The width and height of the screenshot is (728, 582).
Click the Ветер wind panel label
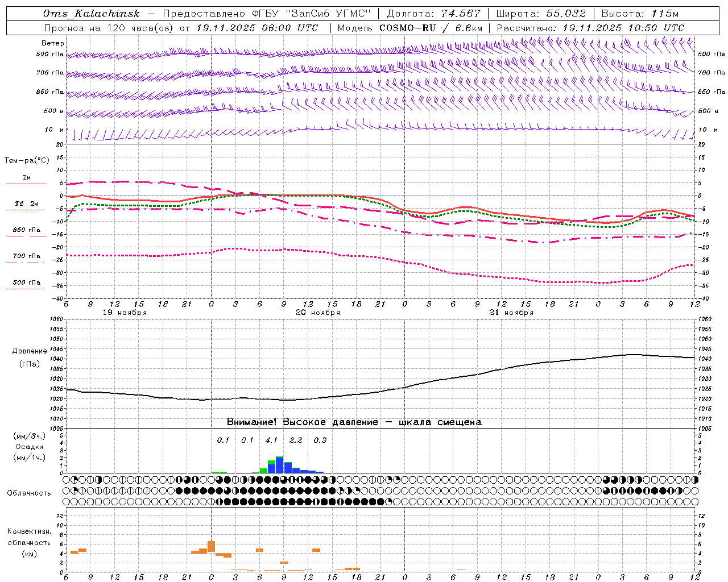pos(53,43)
